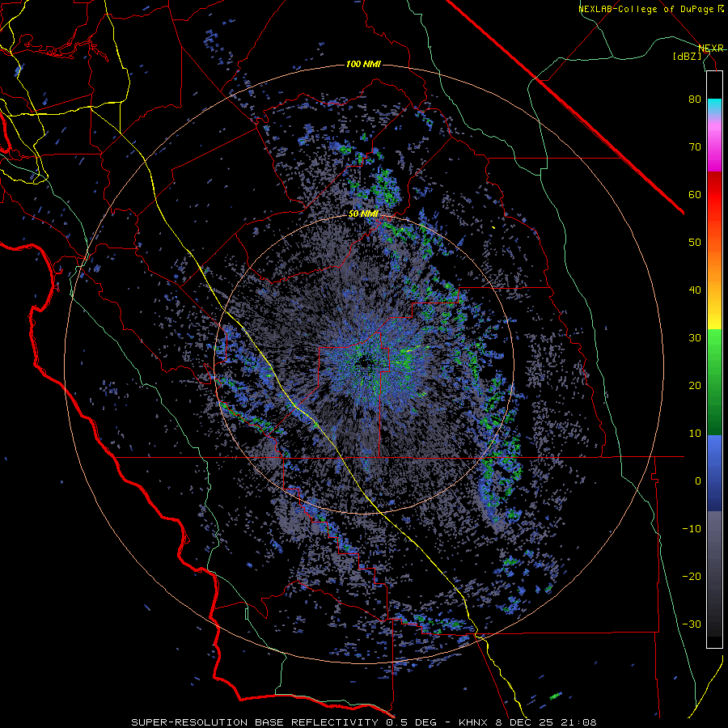Click the 100 NMI range ring label
Image resolution: width=728 pixels, height=728 pixels.
[363, 64]
